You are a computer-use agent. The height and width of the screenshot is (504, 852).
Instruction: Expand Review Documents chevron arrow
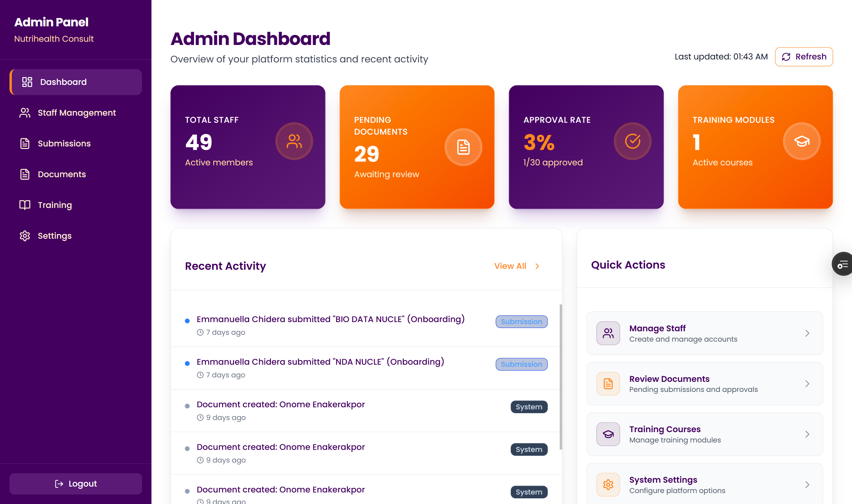[807, 384]
